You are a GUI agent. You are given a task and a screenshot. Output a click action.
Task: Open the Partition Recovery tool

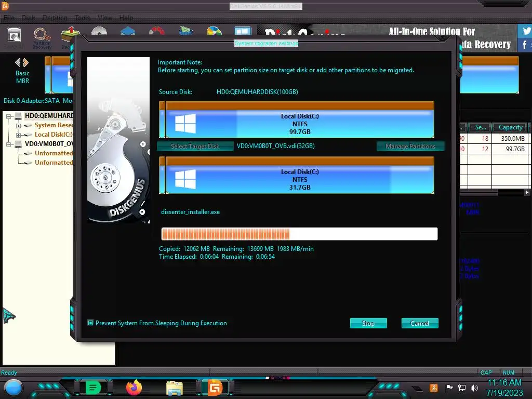tap(42, 38)
